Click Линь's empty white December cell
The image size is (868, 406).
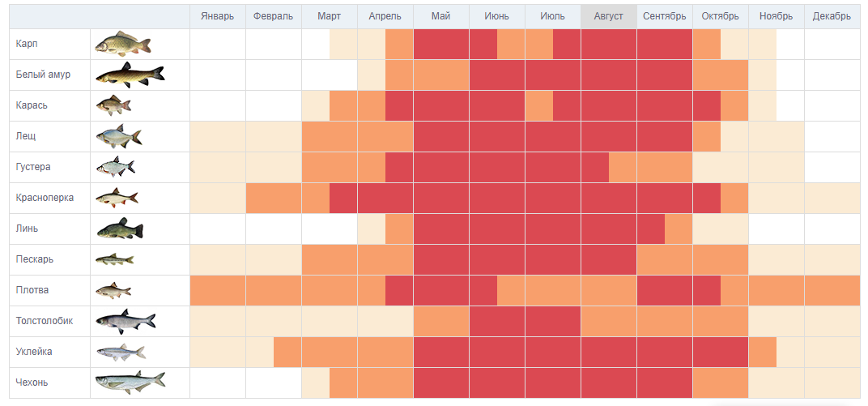coord(832,229)
